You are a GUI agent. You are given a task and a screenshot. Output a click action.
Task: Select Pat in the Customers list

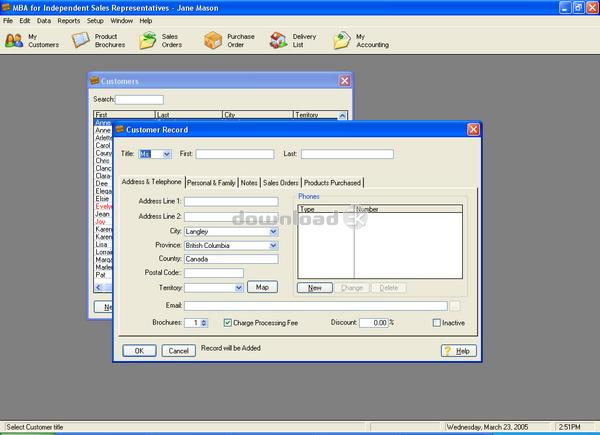(x=100, y=275)
